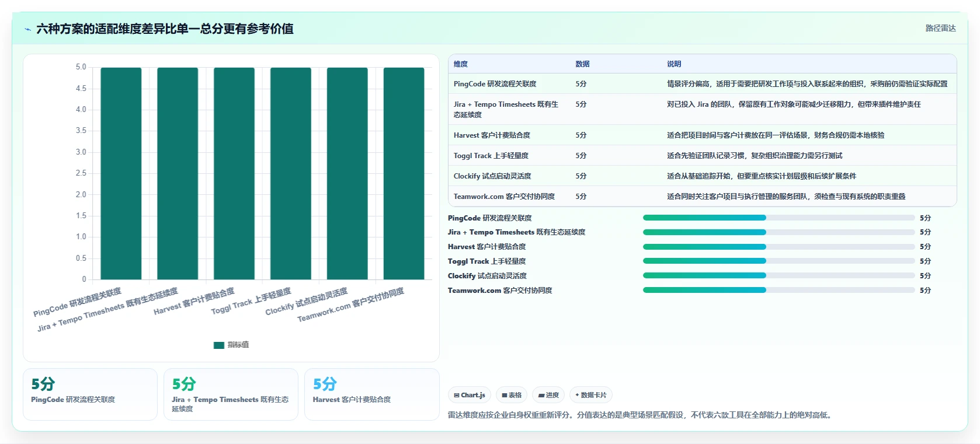980x444 pixels.
Task: Select the Teamwork.com 客户交付协同度 chart bar
Action: pos(404,173)
